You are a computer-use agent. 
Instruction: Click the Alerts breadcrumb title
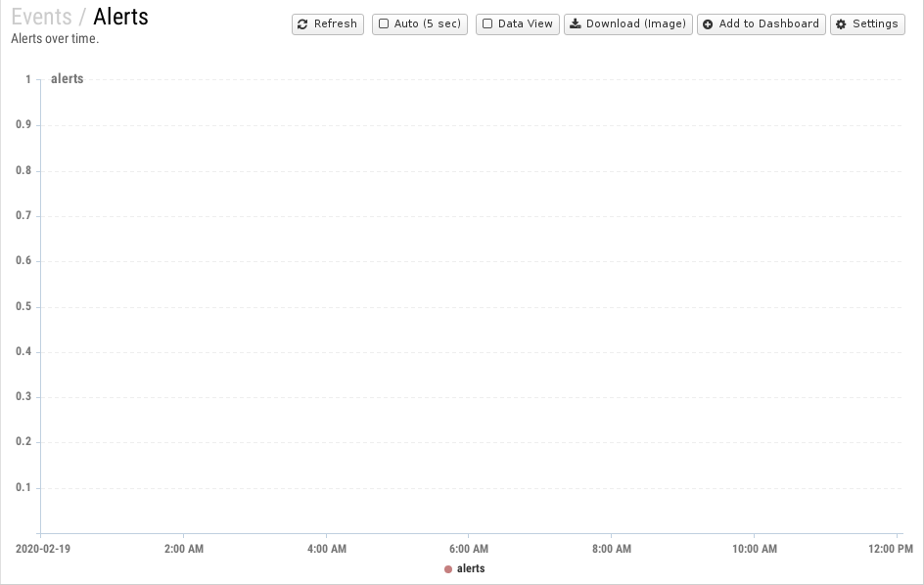point(120,17)
